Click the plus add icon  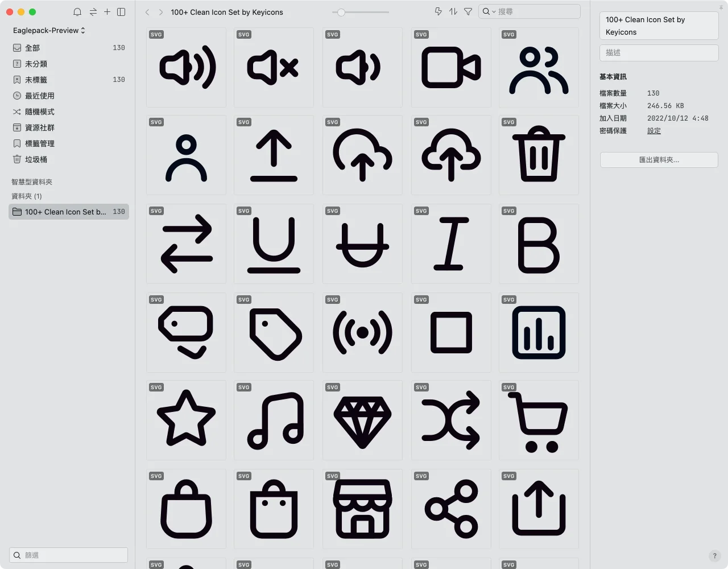click(107, 12)
